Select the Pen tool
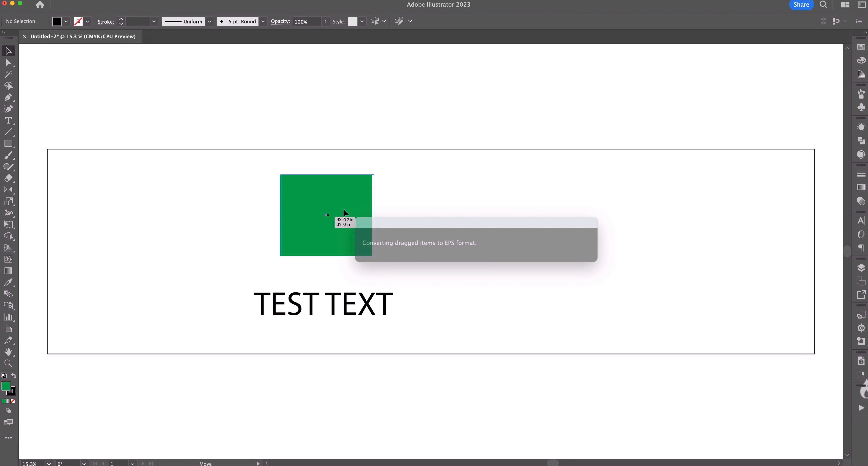868x466 pixels. (8, 97)
